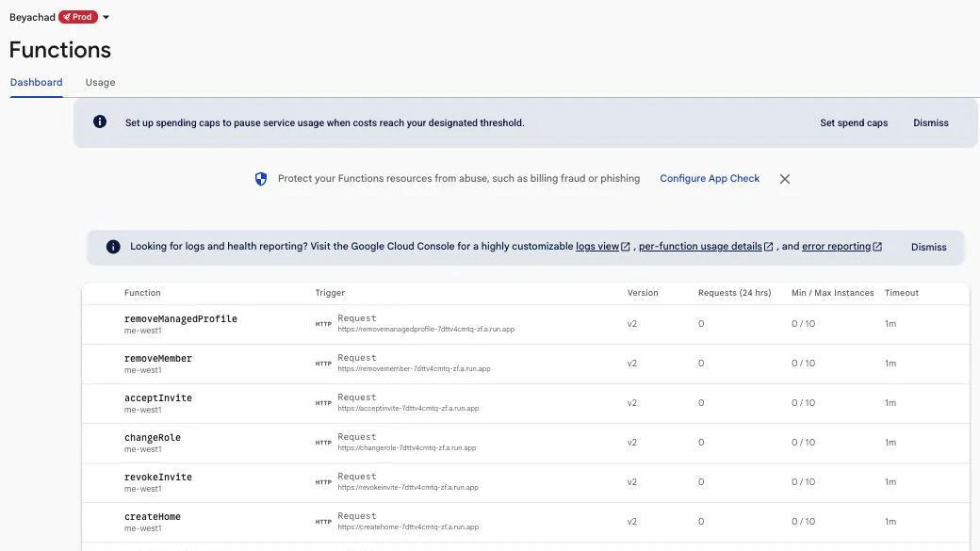Click the Timeout column header
This screenshot has width=980, height=551.
(x=901, y=293)
